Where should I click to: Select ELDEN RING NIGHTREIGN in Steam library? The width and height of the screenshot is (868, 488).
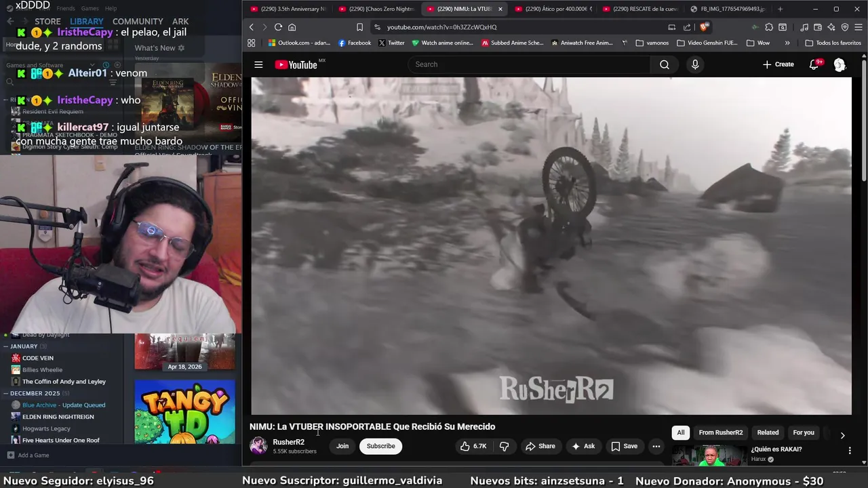tap(58, 417)
